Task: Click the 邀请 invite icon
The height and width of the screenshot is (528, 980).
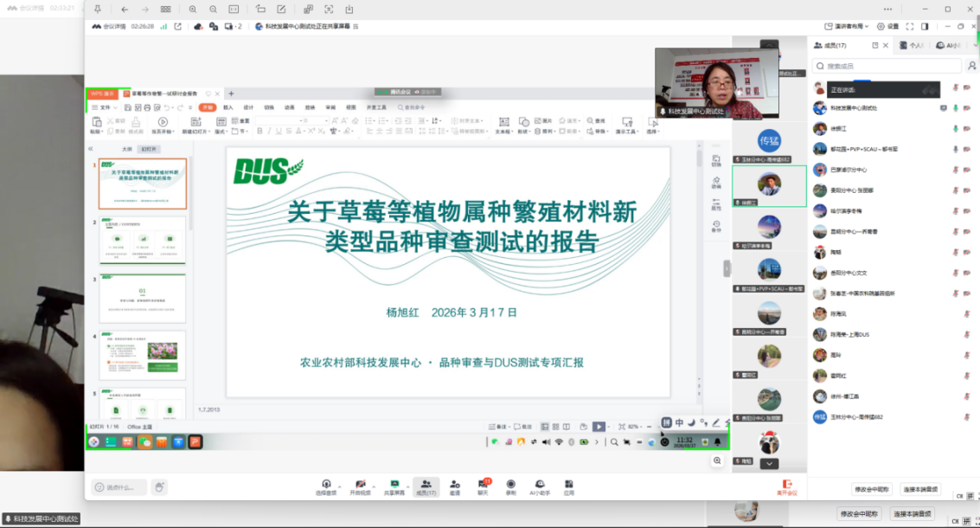Action: (x=454, y=486)
